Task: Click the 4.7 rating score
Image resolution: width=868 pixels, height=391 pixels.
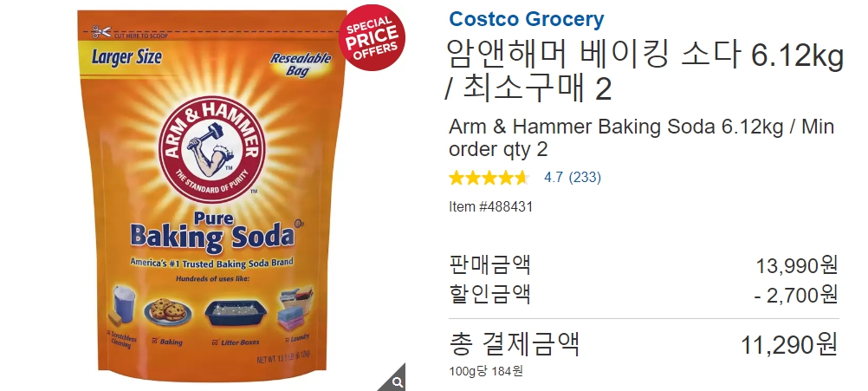Action: click(x=553, y=177)
